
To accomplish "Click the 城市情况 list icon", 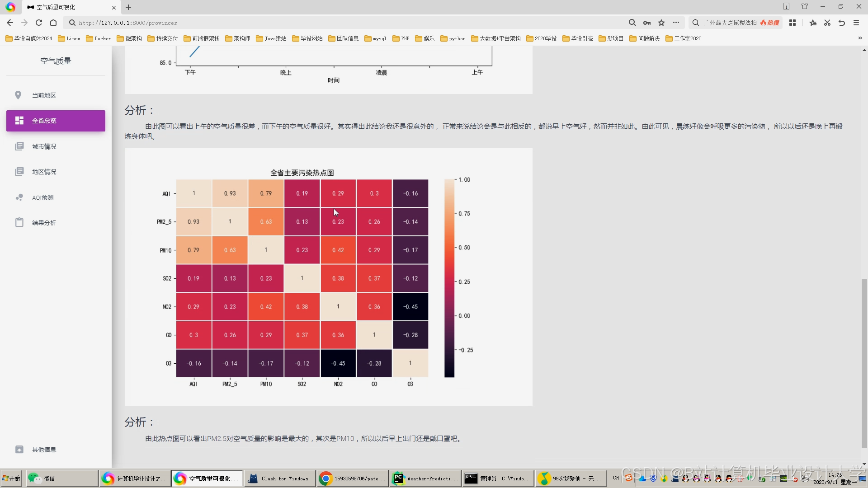I will [x=19, y=146].
